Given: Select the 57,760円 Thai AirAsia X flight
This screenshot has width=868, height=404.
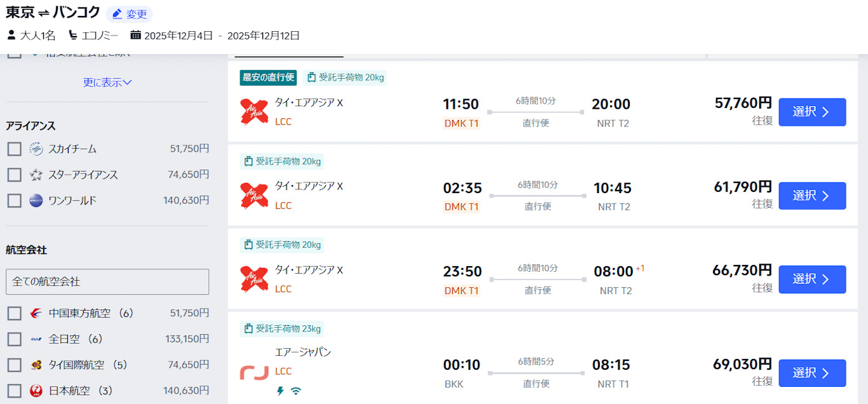Looking at the screenshot, I should pyautogui.click(x=812, y=112).
